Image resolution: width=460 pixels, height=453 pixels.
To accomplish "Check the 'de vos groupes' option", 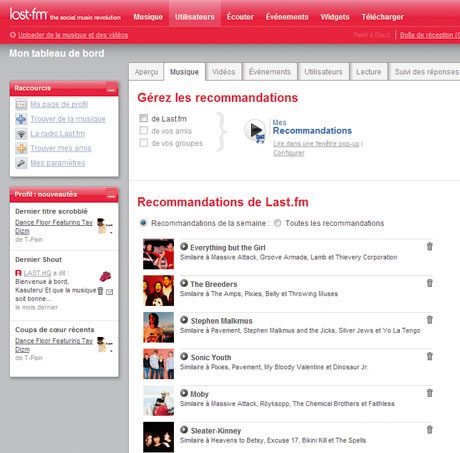I will tap(144, 143).
